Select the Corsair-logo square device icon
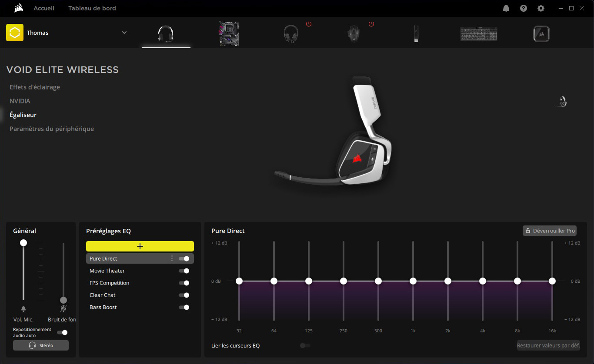The image size is (594, 364). tap(541, 34)
